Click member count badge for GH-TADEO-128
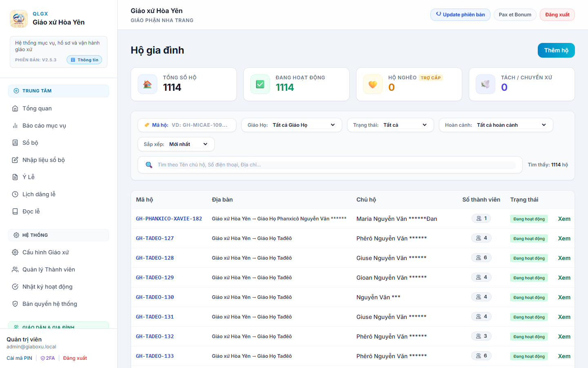Viewport: 588px width, 368px height. [481, 258]
